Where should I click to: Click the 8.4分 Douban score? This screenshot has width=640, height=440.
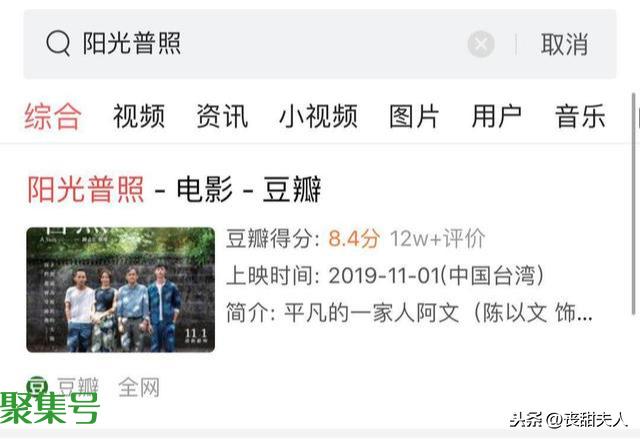[x=354, y=238]
